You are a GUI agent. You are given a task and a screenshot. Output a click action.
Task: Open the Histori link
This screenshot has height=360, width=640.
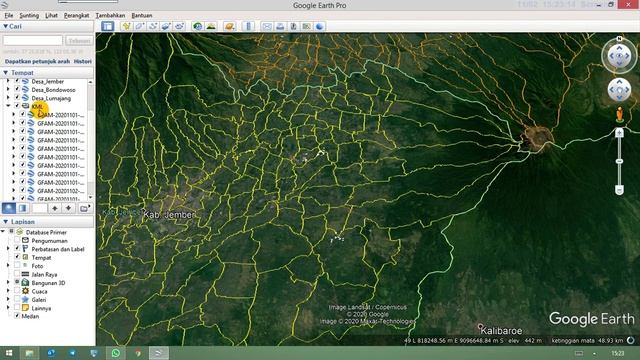pos(83,61)
